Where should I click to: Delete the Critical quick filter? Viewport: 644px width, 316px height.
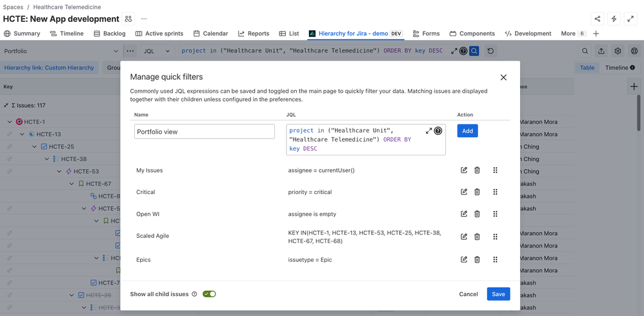pyautogui.click(x=477, y=192)
